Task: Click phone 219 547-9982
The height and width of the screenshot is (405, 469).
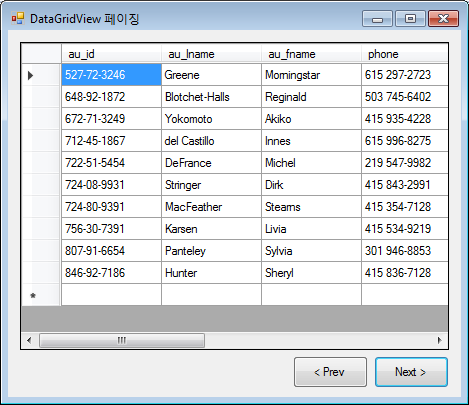Action: pyautogui.click(x=405, y=163)
